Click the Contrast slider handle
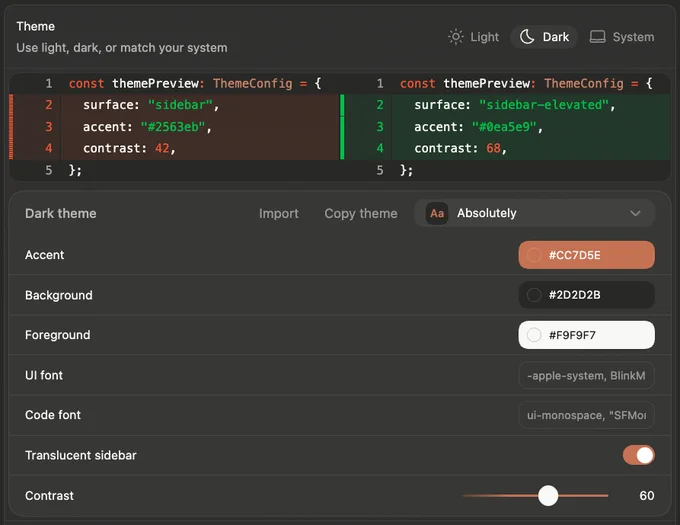This screenshot has height=525, width=680. click(548, 496)
